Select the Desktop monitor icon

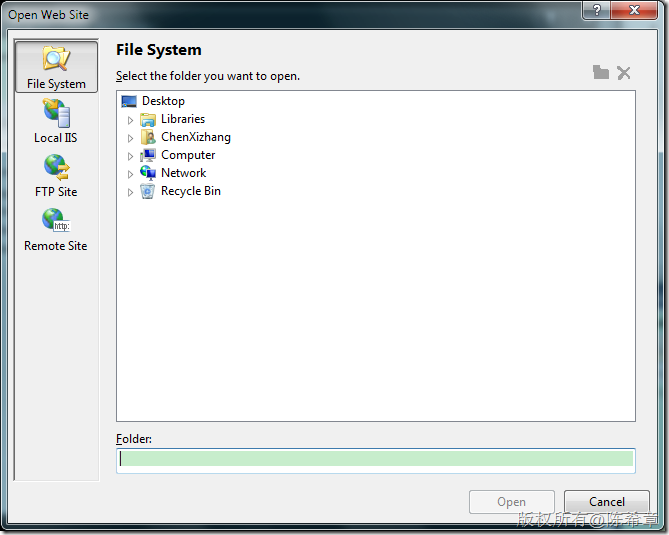(129, 102)
